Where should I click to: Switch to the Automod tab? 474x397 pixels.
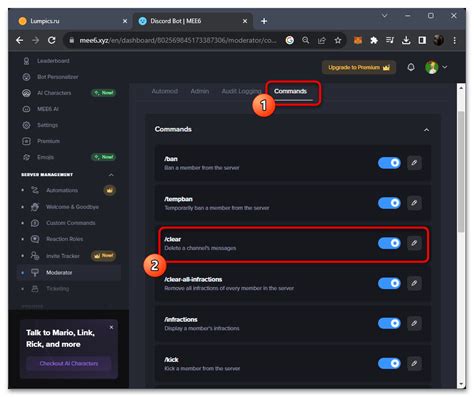165,91
